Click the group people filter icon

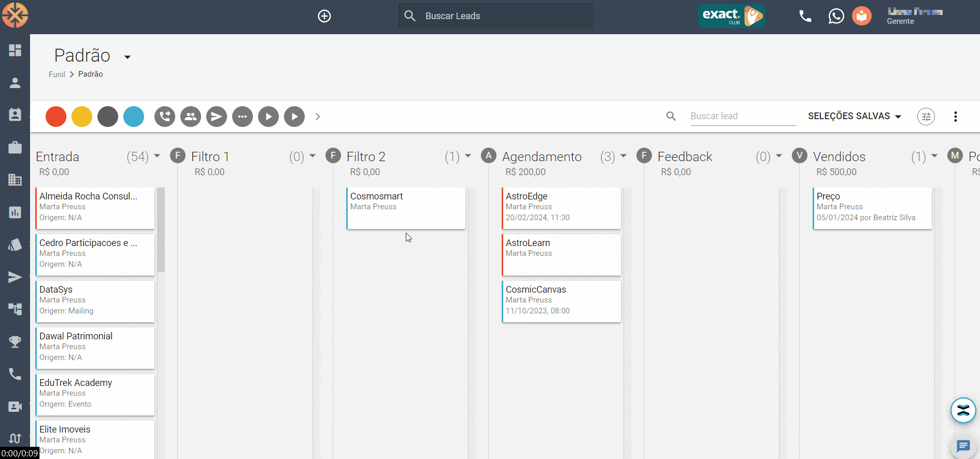click(191, 117)
